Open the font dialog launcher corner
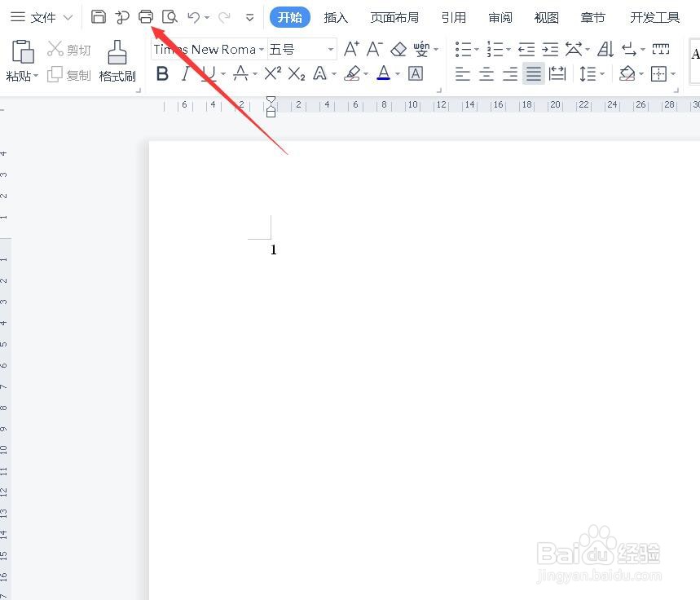 [439, 90]
